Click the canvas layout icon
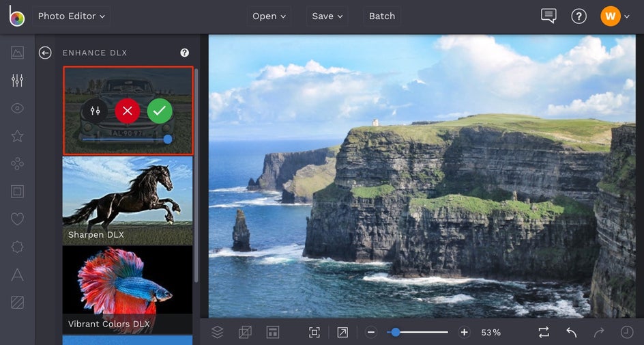This screenshot has width=644, height=345. (273, 332)
